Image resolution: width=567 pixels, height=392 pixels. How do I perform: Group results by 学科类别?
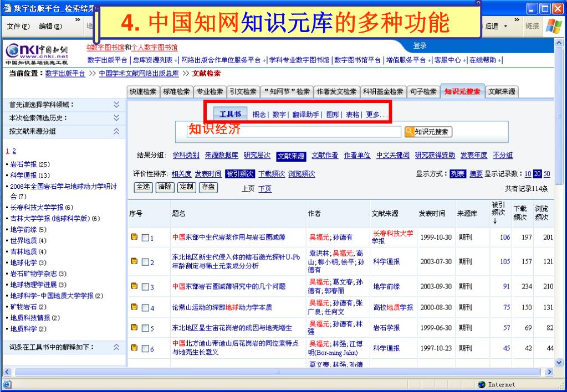point(186,155)
